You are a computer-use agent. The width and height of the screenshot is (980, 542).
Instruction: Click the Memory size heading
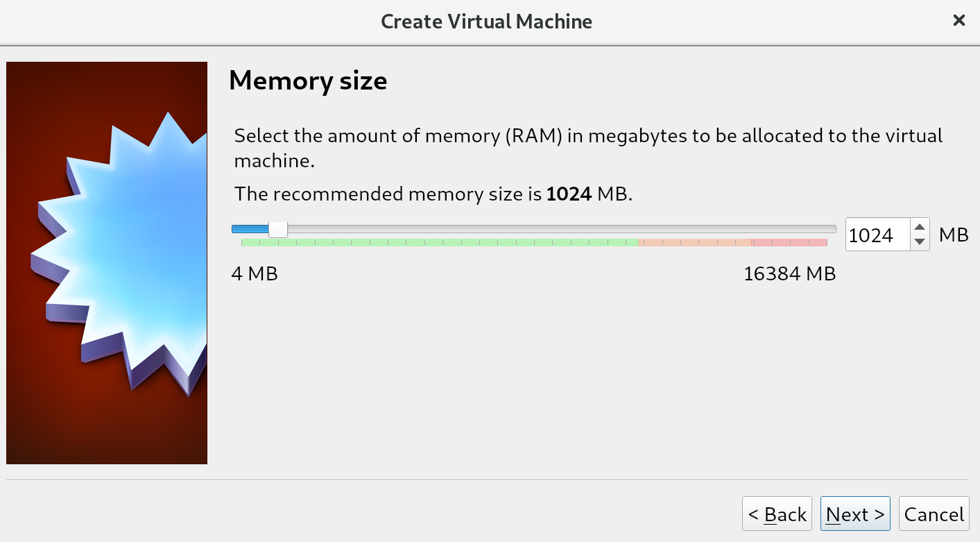click(308, 81)
